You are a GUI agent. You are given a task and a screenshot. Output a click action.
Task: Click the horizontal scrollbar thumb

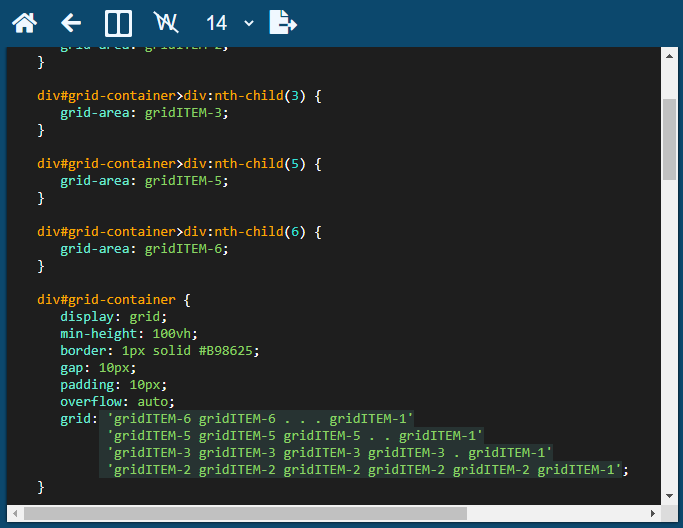click(245, 513)
